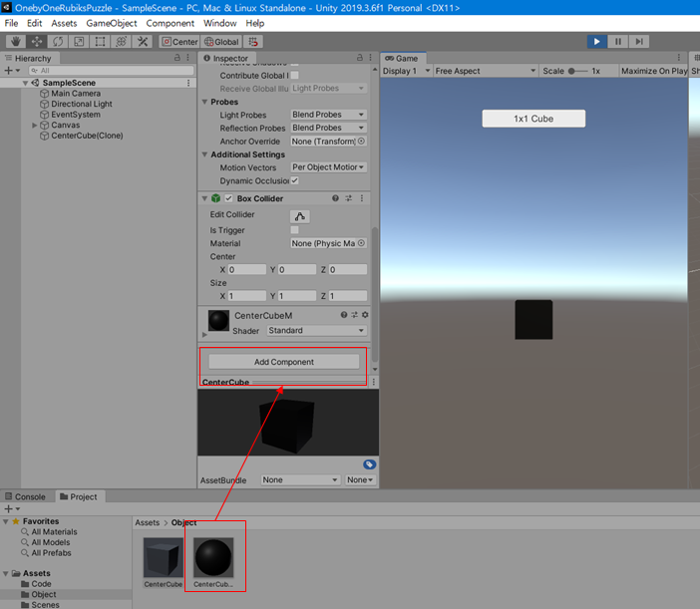Toggle Global rotation mode
Image resolution: width=700 pixels, height=609 pixels.
221,42
